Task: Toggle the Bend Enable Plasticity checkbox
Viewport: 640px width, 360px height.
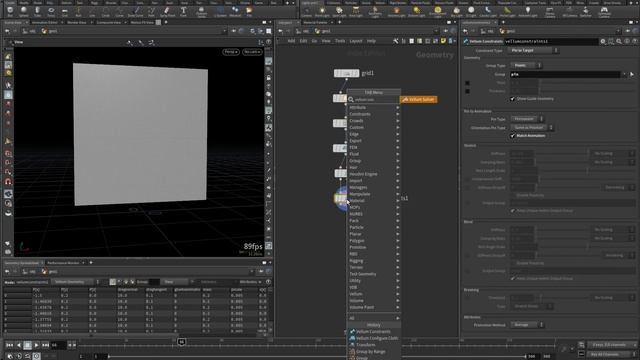Action: (513, 263)
